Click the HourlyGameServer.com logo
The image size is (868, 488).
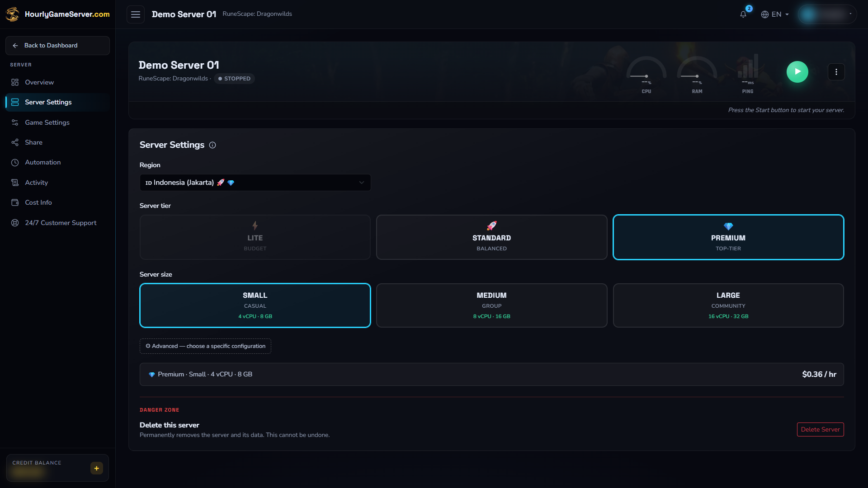pos(57,14)
